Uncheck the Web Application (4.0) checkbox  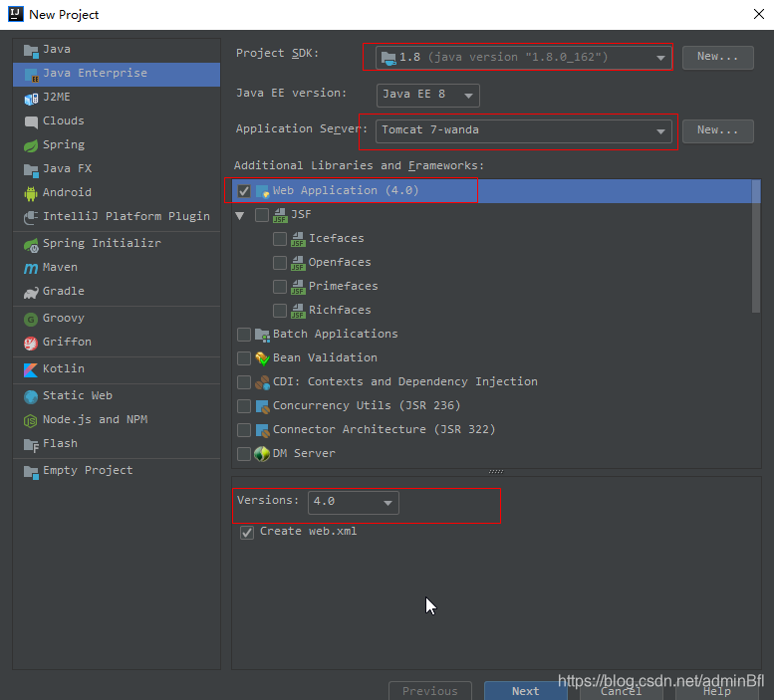tap(244, 191)
